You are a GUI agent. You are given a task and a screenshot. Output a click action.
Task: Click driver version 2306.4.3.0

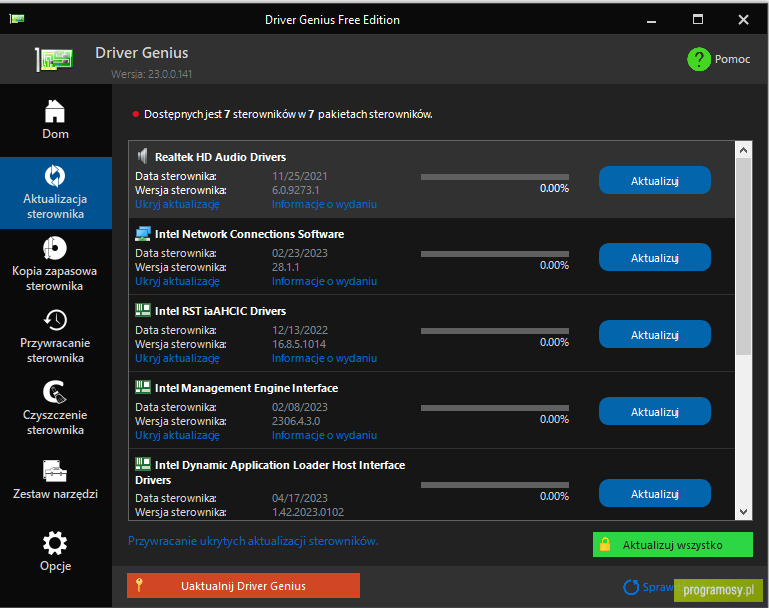[296, 421]
